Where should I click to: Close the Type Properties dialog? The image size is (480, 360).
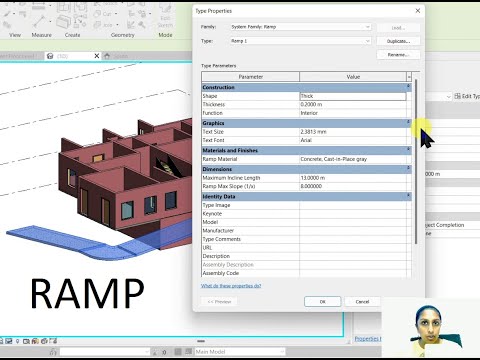(x=418, y=11)
